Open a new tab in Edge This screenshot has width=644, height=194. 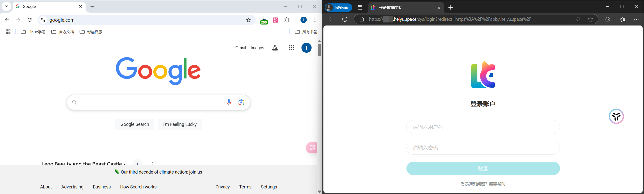(x=451, y=8)
